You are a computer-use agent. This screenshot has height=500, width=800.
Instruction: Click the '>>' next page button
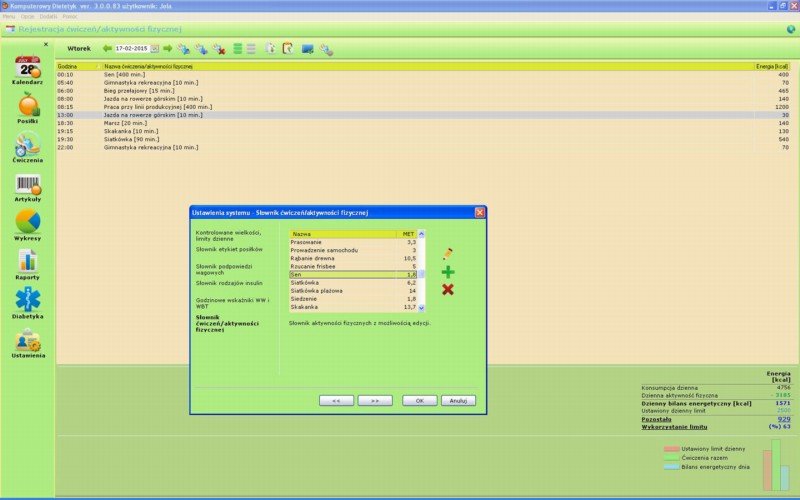coord(374,400)
